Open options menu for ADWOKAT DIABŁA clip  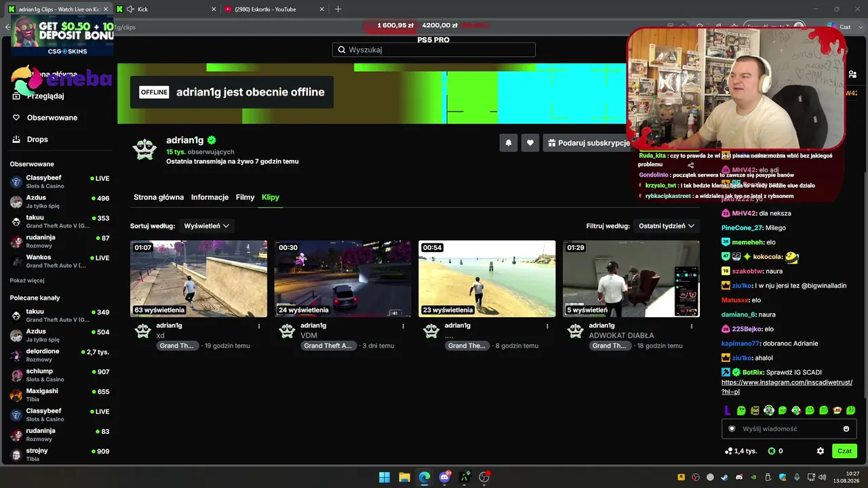[x=692, y=326]
